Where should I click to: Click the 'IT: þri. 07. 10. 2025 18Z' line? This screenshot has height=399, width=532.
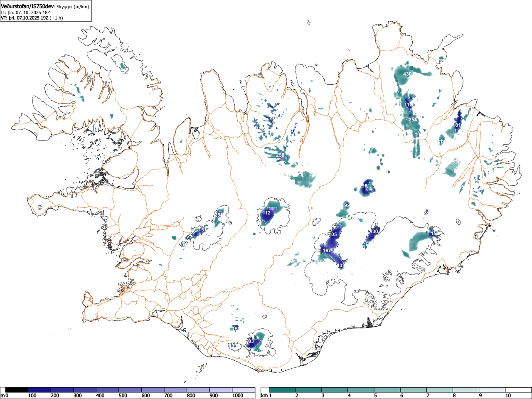(x=25, y=12)
